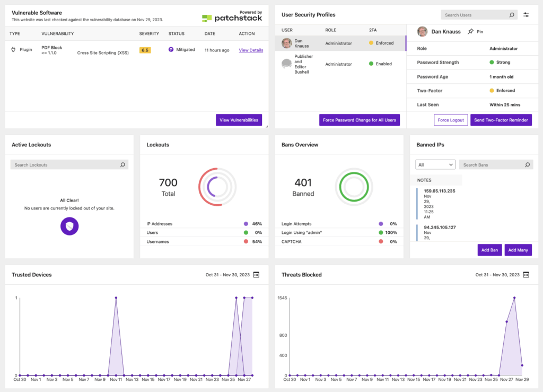The height and width of the screenshot is (392, 543).
Task: Click the Add Many button
Action: point(518,250)
